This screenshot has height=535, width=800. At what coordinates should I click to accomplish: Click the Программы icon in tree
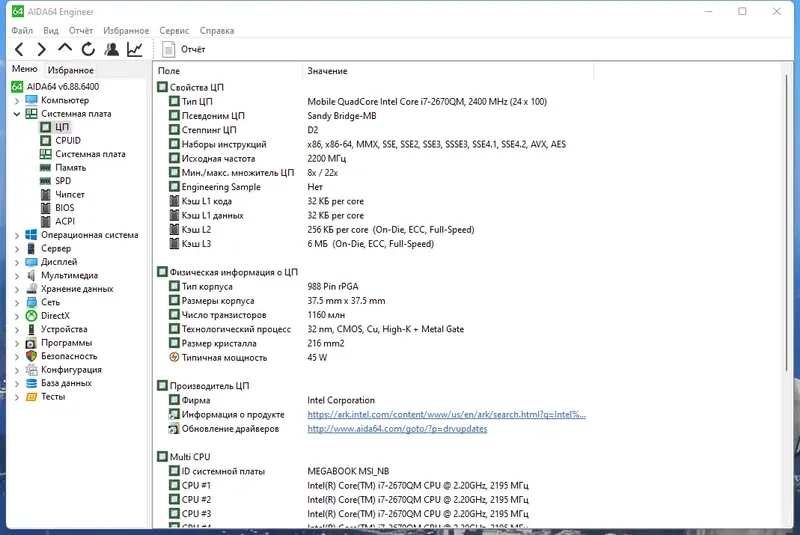pos(31,343)
